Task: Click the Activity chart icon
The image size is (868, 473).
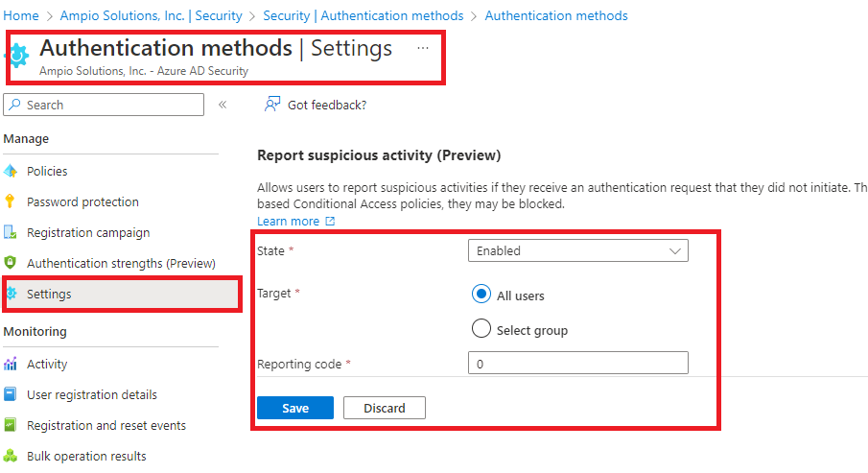Action: (10, 364)
